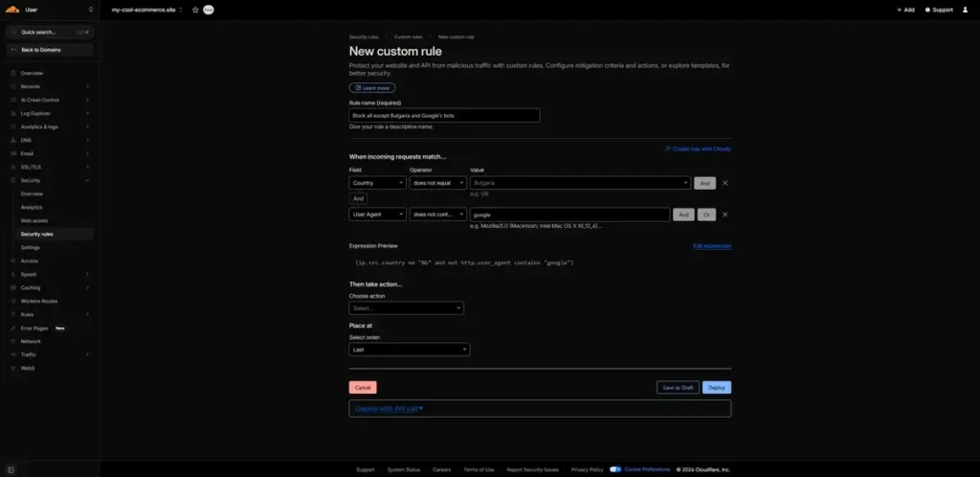Focus the Quick search box

[x=50, y=32]
